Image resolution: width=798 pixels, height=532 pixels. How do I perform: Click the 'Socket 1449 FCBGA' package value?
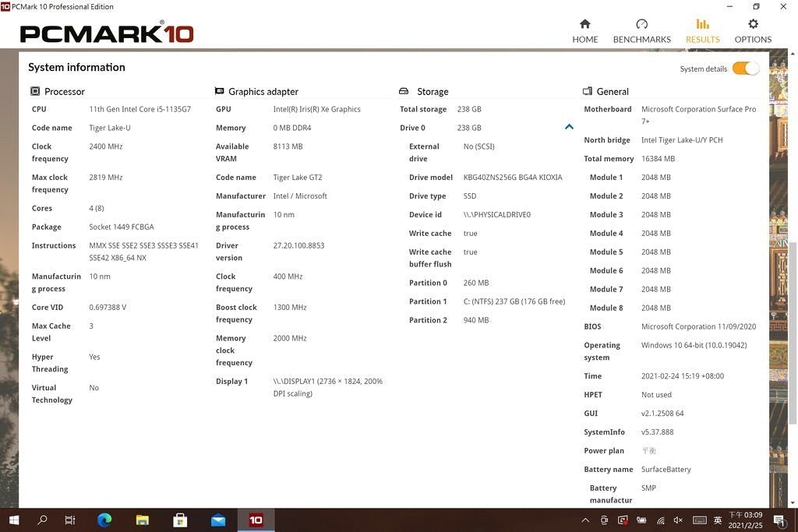(x=121, y=227)
